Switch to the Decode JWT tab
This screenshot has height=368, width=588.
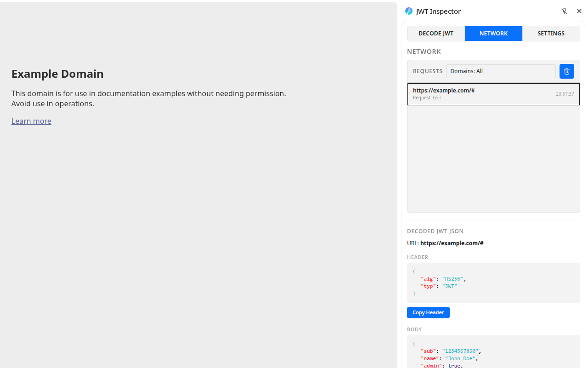tap(436, 34)
